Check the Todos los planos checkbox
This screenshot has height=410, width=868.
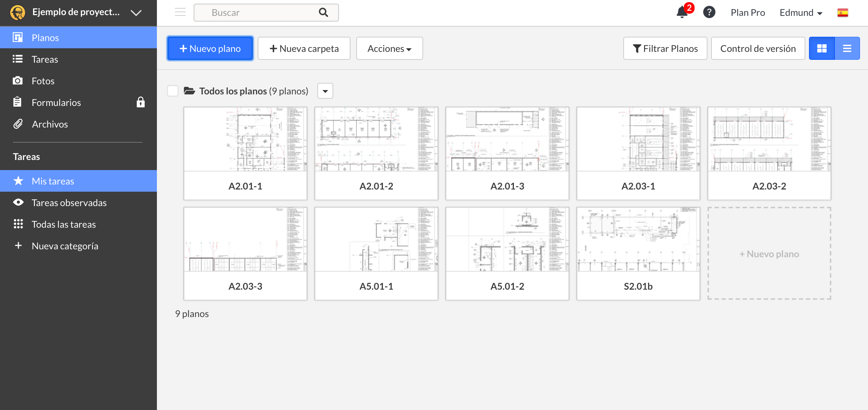(x=173, y=91)
